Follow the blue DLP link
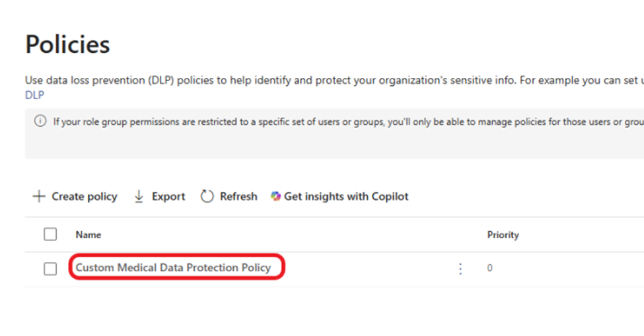This screenshot has height=336, width=644. 34,95
